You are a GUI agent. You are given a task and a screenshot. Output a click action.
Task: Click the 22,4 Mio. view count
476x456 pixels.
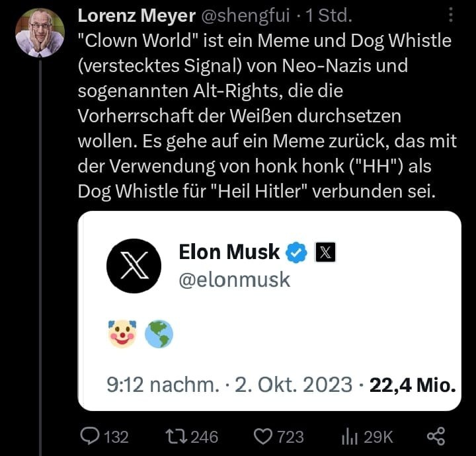(413, 385)
